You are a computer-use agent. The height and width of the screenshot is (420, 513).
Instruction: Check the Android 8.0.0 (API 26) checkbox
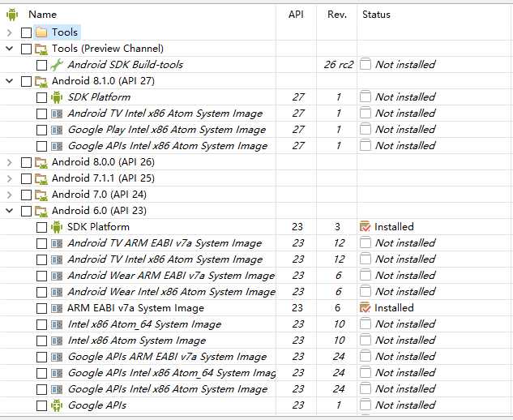click(x=26, y=162)
